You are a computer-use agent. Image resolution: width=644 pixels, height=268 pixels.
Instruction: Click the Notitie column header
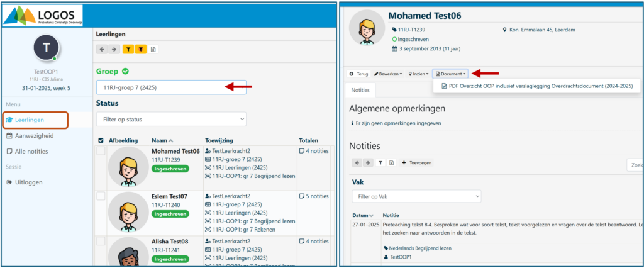[x=391, y=215]
